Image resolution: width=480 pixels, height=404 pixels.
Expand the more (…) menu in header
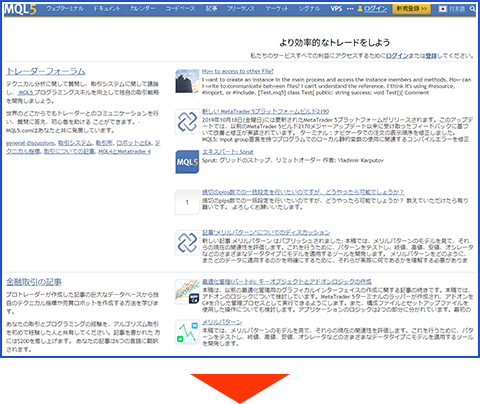point(350,9)
